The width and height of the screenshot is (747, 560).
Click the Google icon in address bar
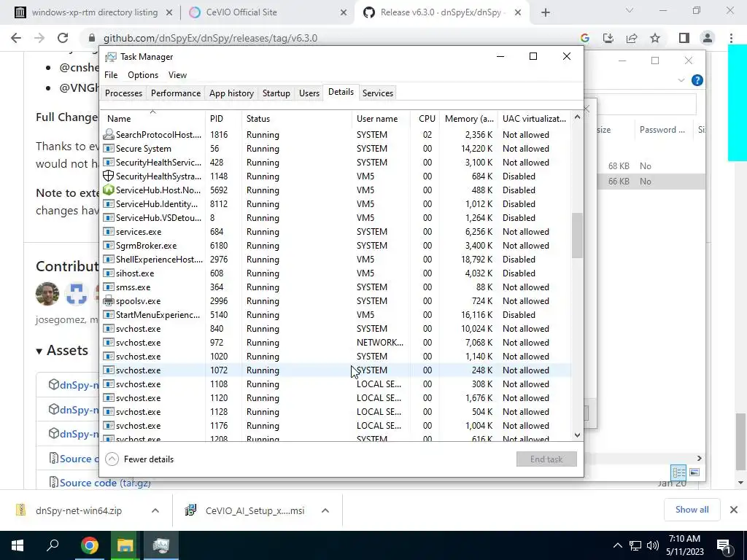pos(584,38)
